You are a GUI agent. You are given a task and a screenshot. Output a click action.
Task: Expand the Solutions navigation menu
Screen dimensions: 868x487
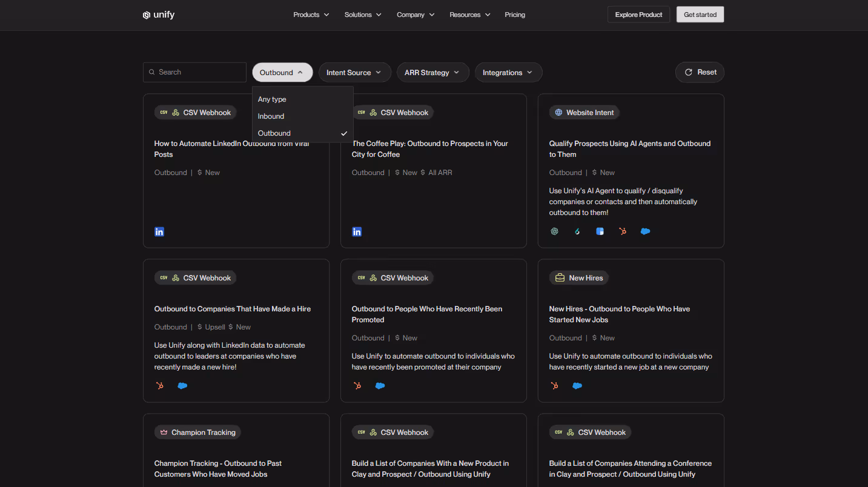(363, 15)
